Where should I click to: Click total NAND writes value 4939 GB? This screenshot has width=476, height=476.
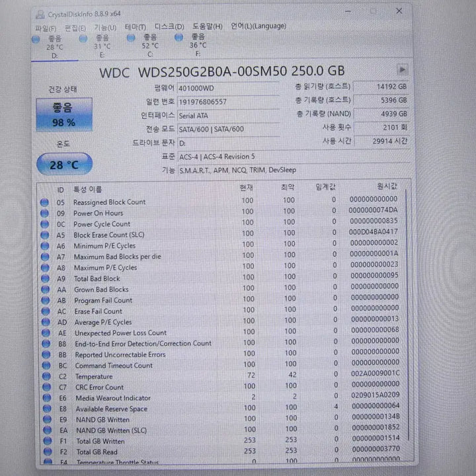381,114
